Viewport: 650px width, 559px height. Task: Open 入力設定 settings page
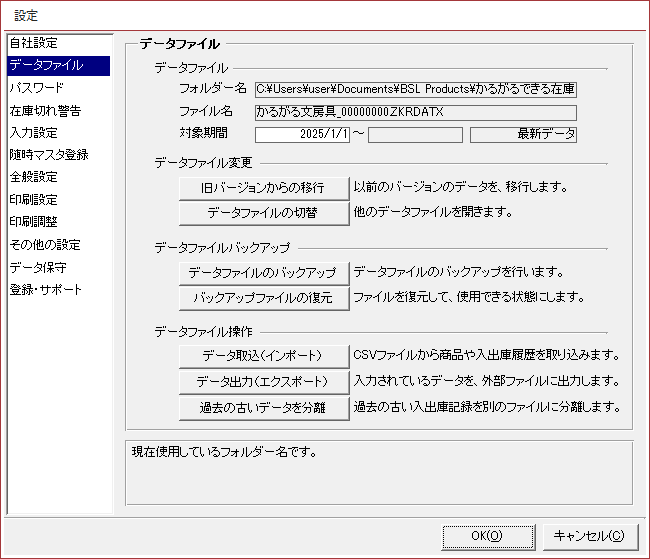(x=34, y=132)
